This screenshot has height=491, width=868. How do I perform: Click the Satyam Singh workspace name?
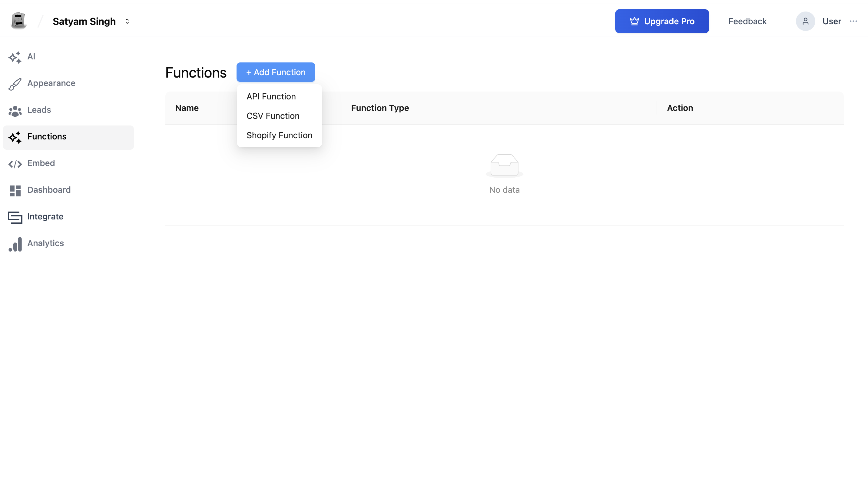(84, 21)
